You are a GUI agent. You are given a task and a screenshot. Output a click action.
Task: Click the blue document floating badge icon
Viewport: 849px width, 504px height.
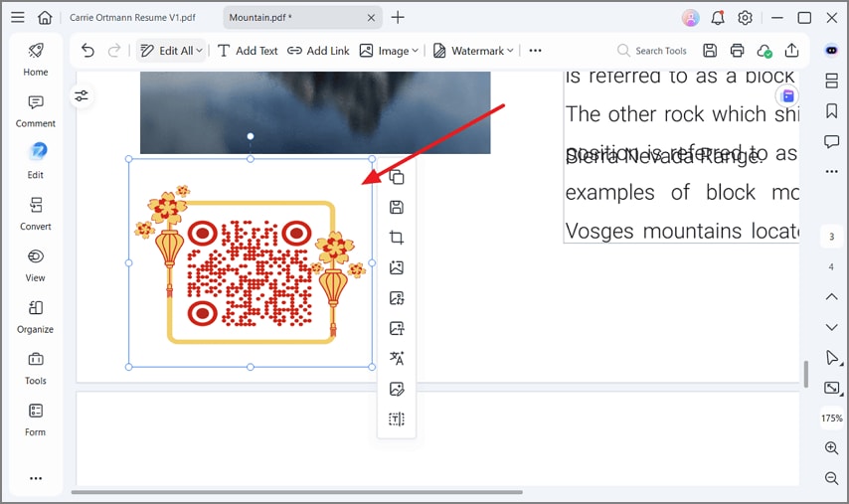click(787, 96)
